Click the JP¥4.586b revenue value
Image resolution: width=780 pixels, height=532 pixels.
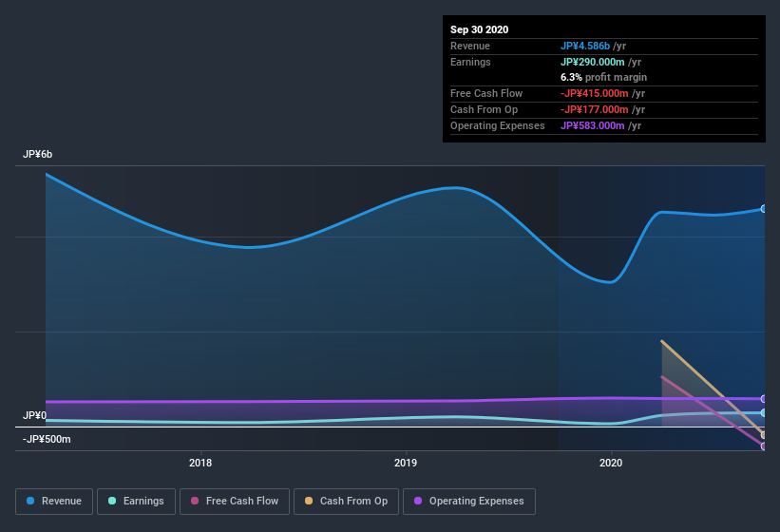[585, 46]
